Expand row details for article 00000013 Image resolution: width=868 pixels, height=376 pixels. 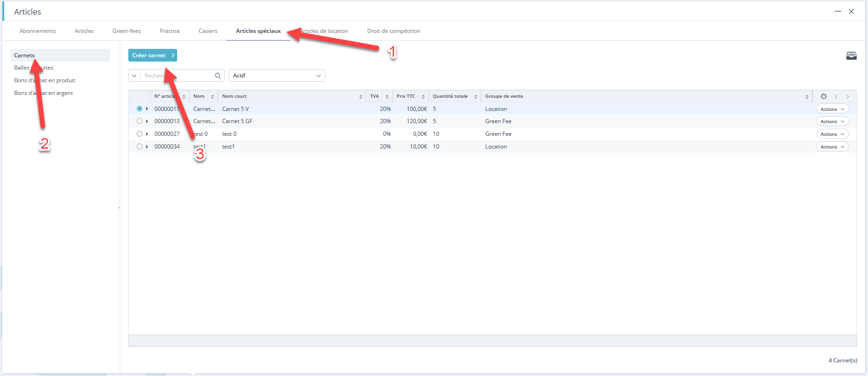[147, 121]
